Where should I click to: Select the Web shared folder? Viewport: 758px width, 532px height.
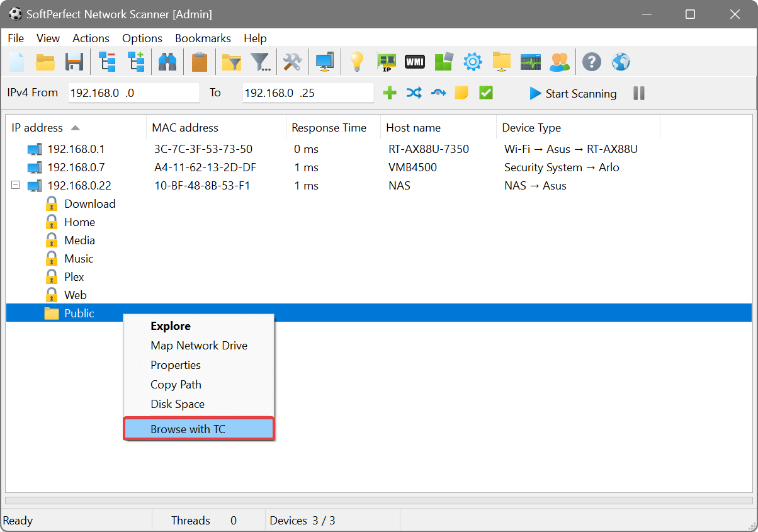point(75,295)
